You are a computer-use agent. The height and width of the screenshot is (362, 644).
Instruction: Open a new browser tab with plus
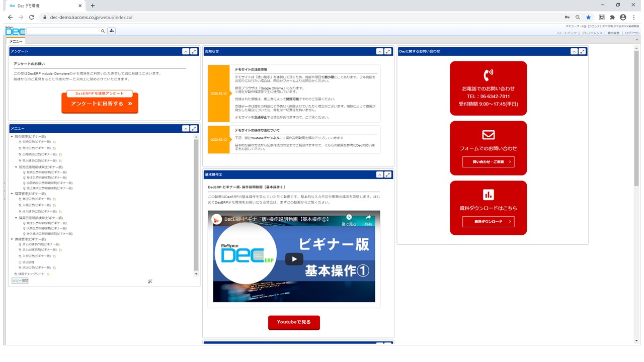93,6
